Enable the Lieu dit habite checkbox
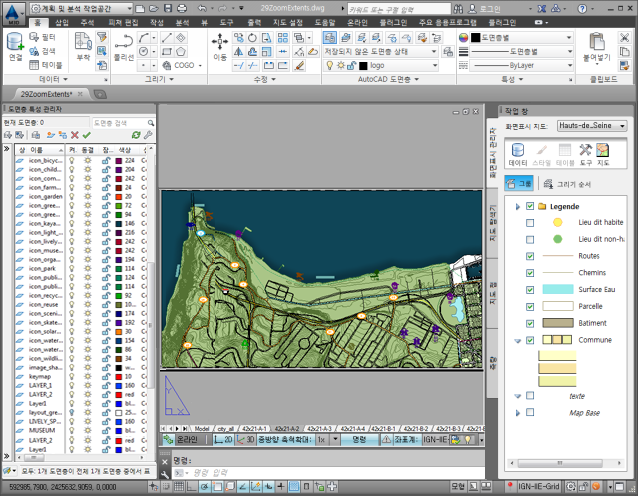 530,223
